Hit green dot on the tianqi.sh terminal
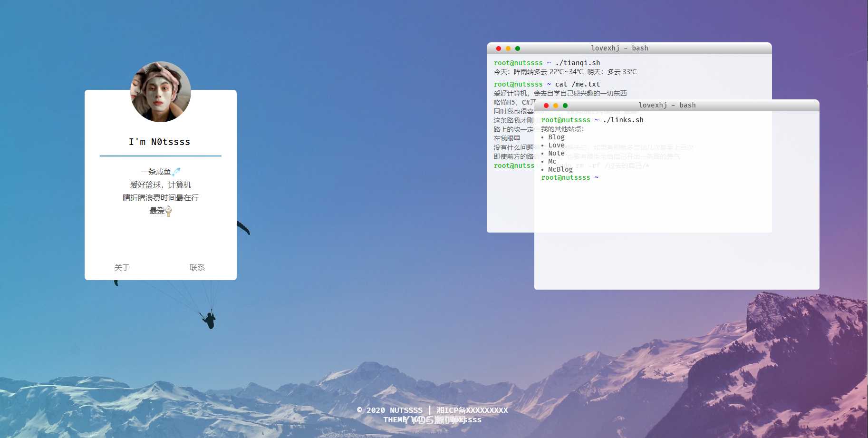Viewport: 868px width, 438px height. [x=518, y=49]
